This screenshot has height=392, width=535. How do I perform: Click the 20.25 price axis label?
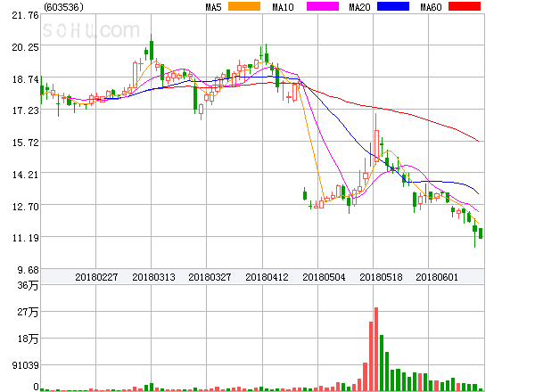tap(25, 47)
